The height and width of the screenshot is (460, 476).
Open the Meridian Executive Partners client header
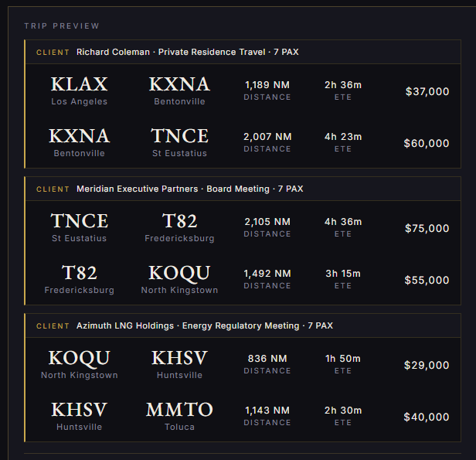(x=243, y=189)
